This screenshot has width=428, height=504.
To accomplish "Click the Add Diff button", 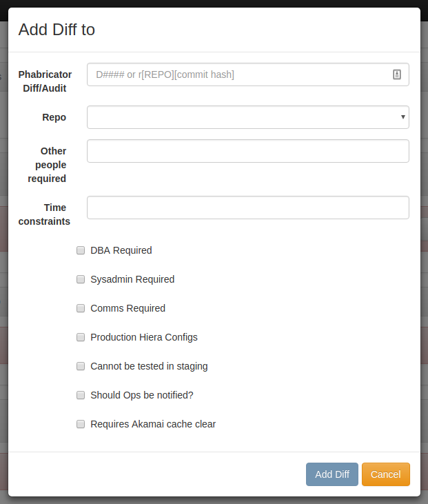I will 332,474.
